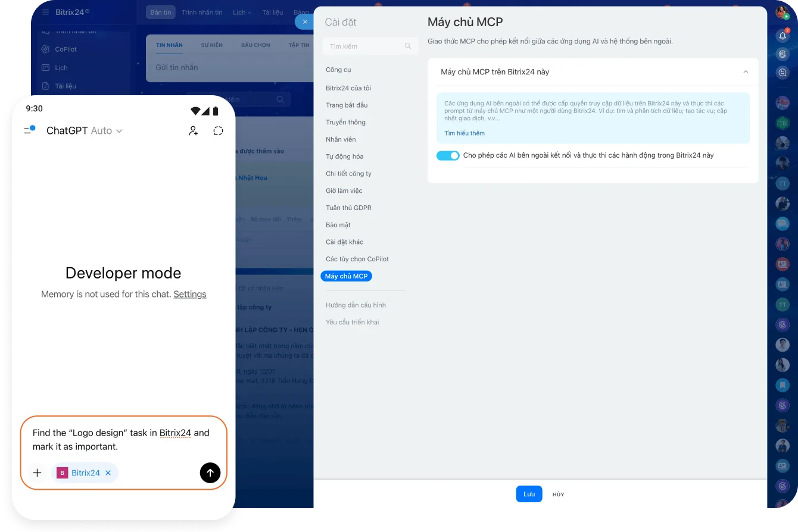
Task: Collapse the Máy chủ MCP trên Bitrix24 này section
Action: (746, 71)
